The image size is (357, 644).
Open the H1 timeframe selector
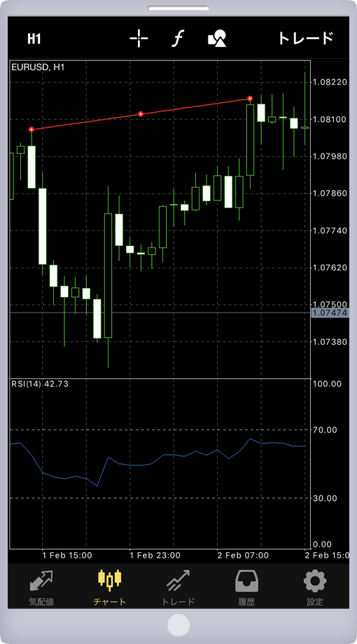coord(34,39)
